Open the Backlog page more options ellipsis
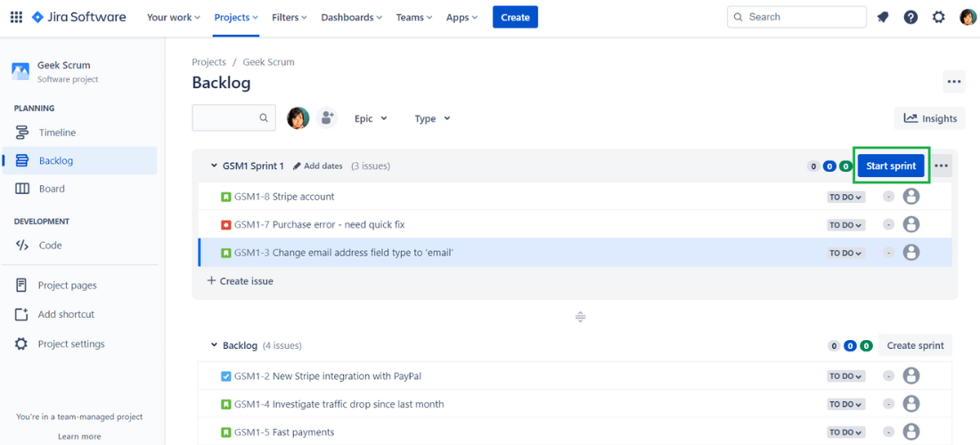 pos(954,82)
